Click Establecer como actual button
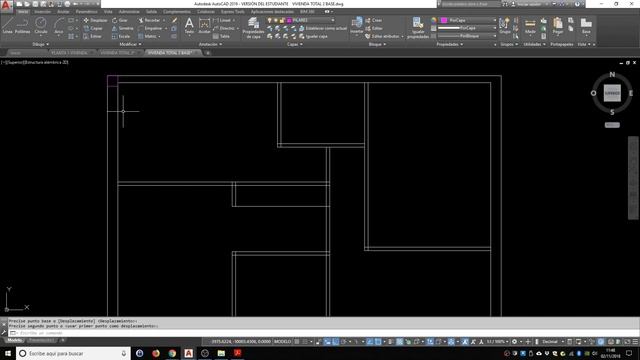The image size is (640, 360). tap(323, 28)
